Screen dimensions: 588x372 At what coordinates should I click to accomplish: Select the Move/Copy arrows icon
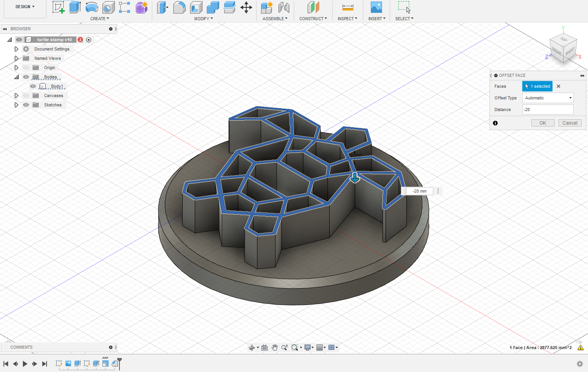point(246,7)
